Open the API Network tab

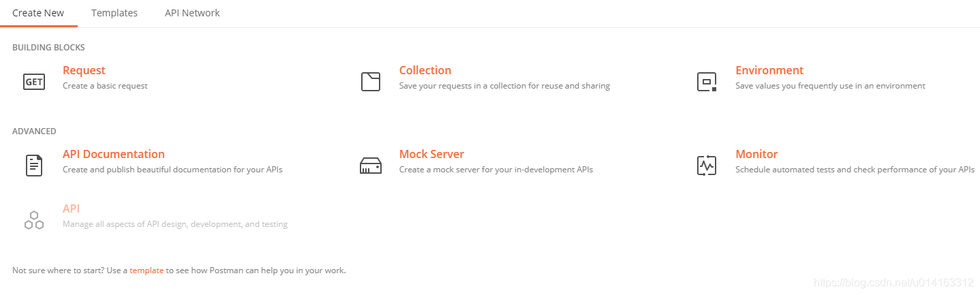tap(192, 13)
